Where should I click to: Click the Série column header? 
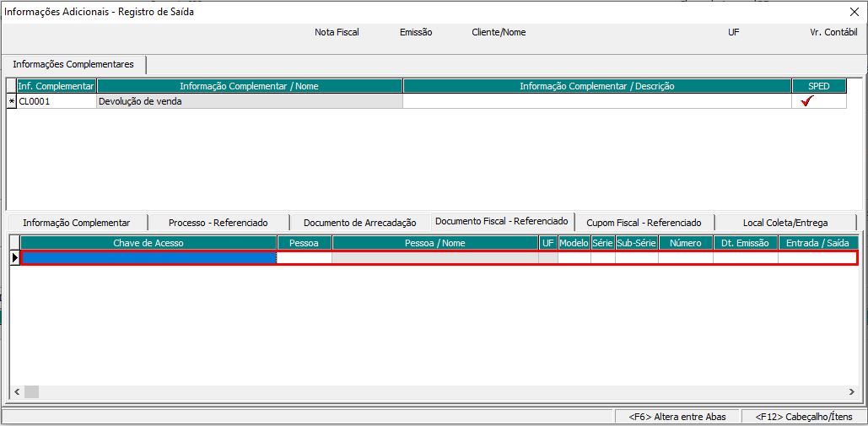point(603,243)
